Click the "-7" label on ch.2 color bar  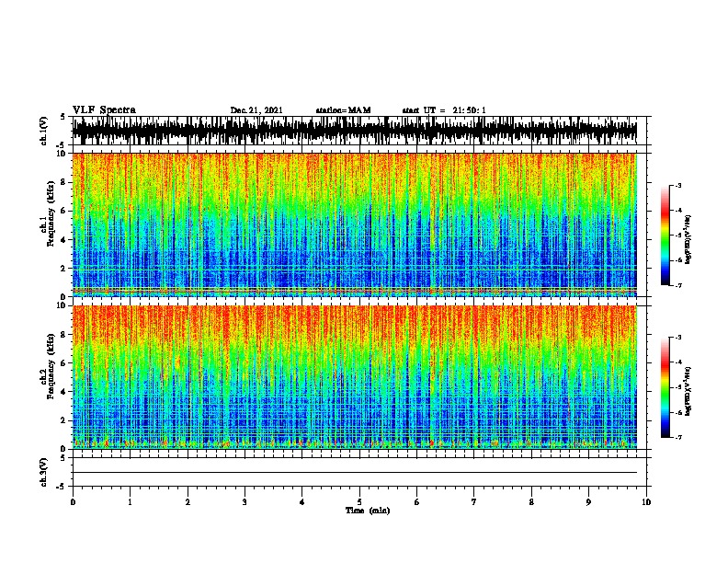click(x=678, y=438)
